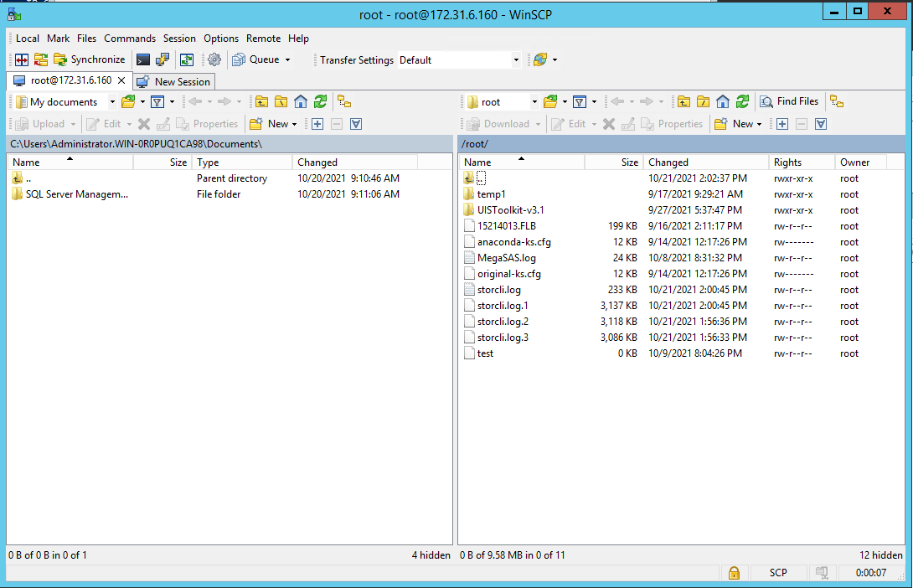Viewport: 913px width, 588px height.
Task: Click local panel Open Directory icon
Action: coord(128,102)
